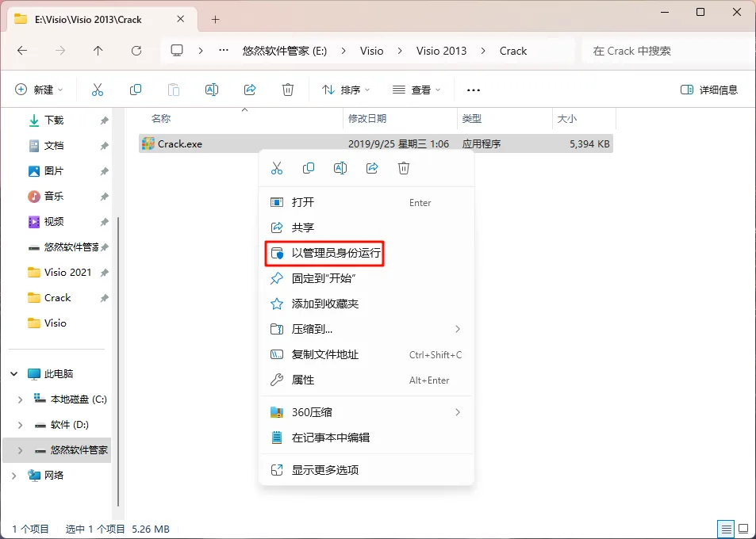The height and width of the screenshot is (539, 756).
Task: Open 音乐 in the sidebar
Action: pos(53,196)
